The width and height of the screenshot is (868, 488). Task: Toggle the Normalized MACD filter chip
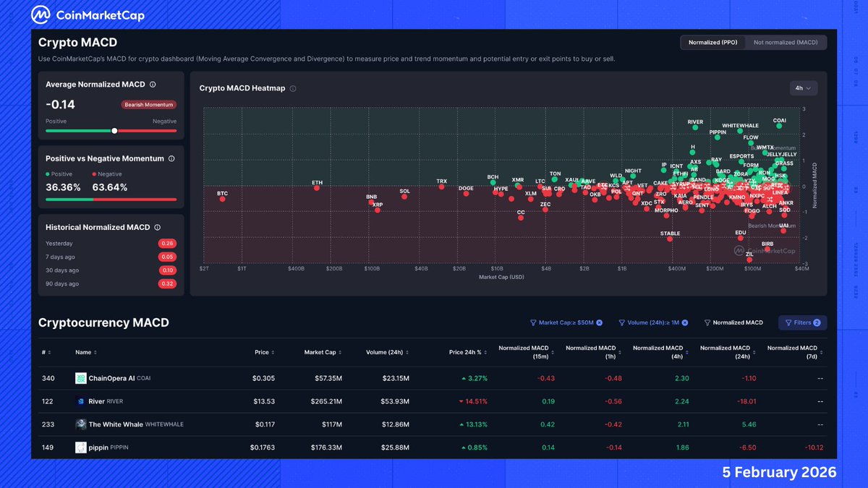coord(733,323)
